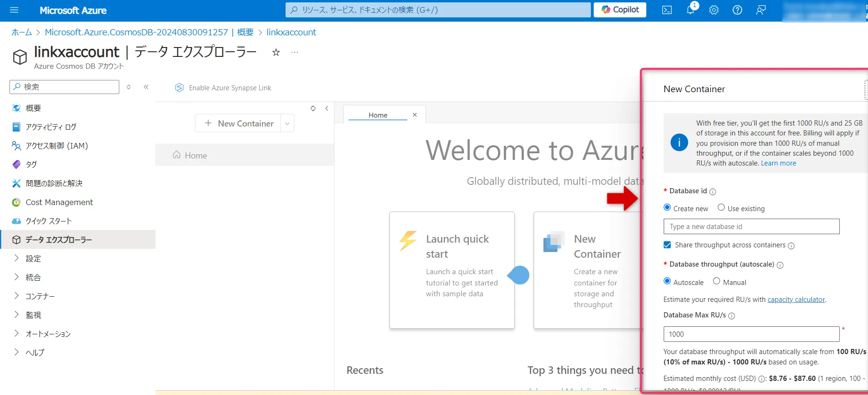Switch to the Home tab

[x=378, y=115]
